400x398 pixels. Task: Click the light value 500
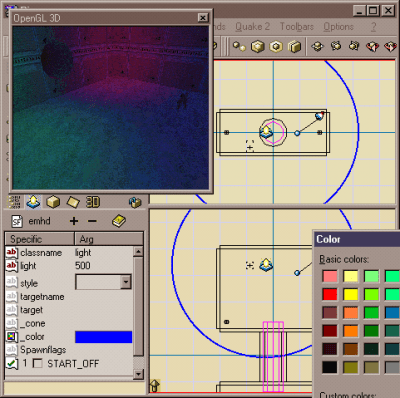click(x=83, y=266)
